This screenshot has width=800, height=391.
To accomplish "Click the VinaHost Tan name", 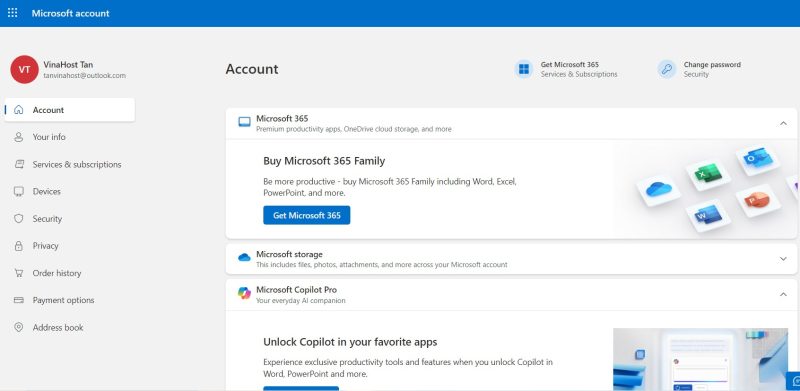I will coord(68,65).
